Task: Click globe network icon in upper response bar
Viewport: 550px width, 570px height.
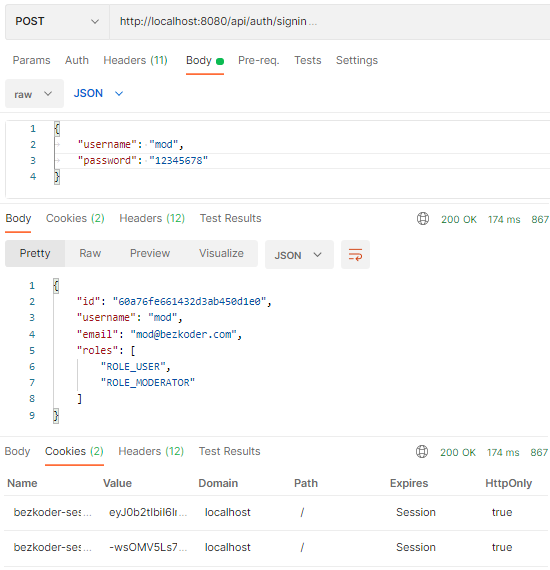Action: pyautogui.click(x=423, y=219)
